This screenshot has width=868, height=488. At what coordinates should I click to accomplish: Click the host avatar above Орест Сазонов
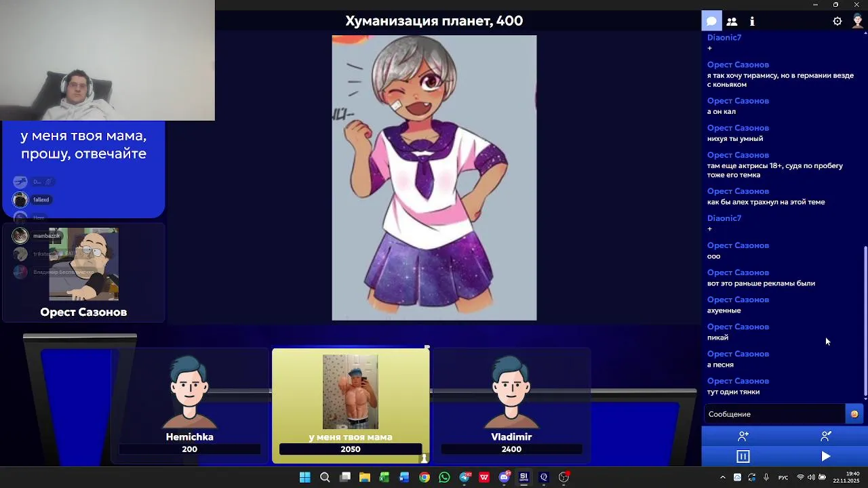coord(83,264)
